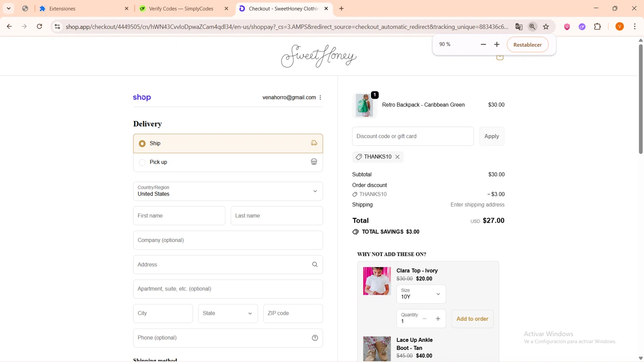
Task: Close the Verify Codes — SimplyCodes tab
Action: [x=226, y=9]
